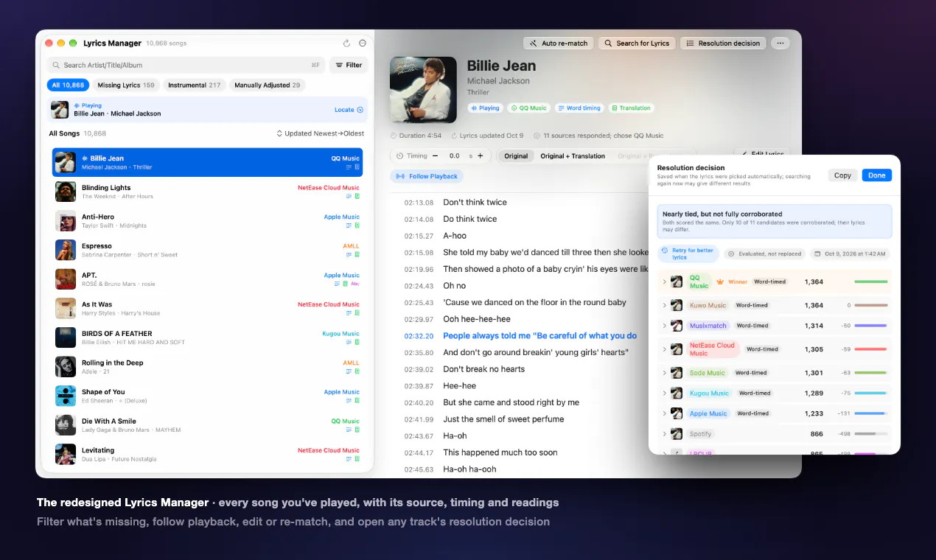Click the Billie Jean album cover in the detail pane
The width and height of the screenshot is (936, 560).
click(x=423, y=90)
